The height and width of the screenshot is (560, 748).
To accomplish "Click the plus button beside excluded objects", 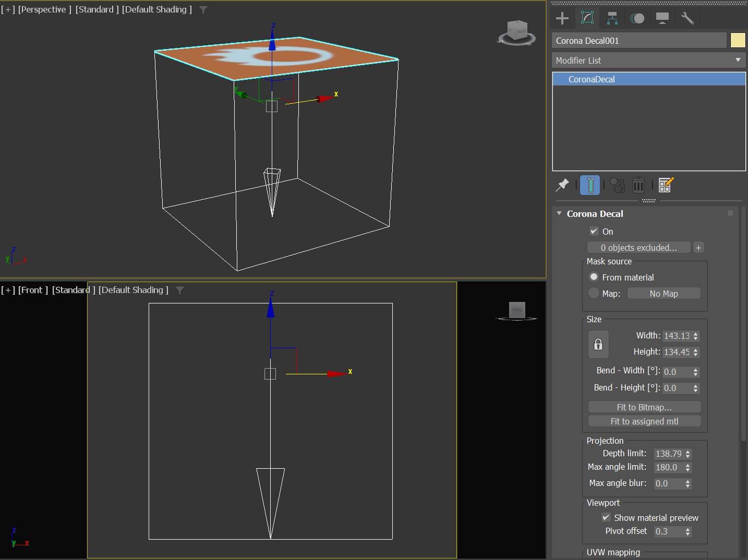I will point(698,247).
